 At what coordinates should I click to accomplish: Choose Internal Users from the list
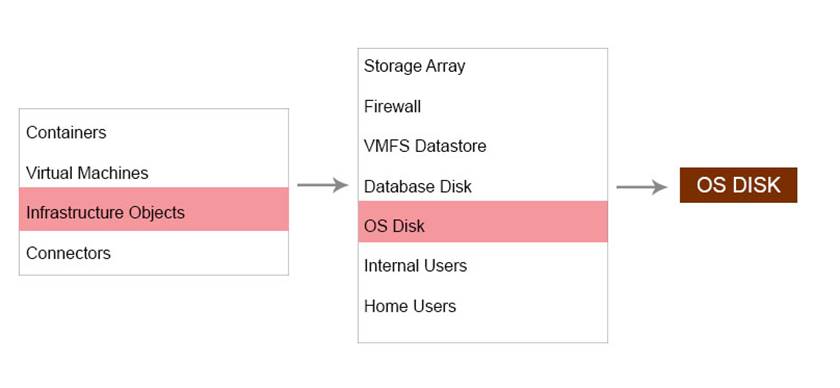[483, 265]
